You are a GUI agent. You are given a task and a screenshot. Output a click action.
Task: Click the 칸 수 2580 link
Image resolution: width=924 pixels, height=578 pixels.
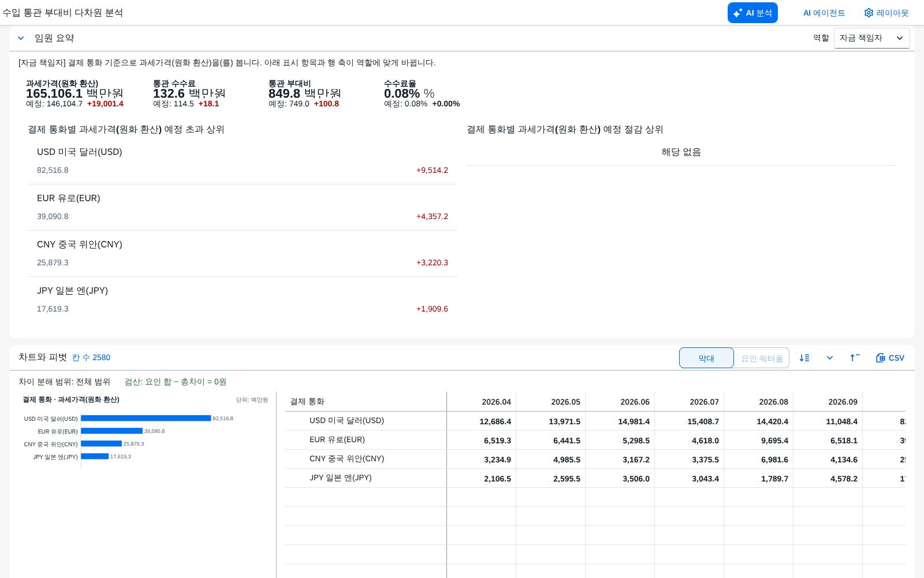click(91, 357)
